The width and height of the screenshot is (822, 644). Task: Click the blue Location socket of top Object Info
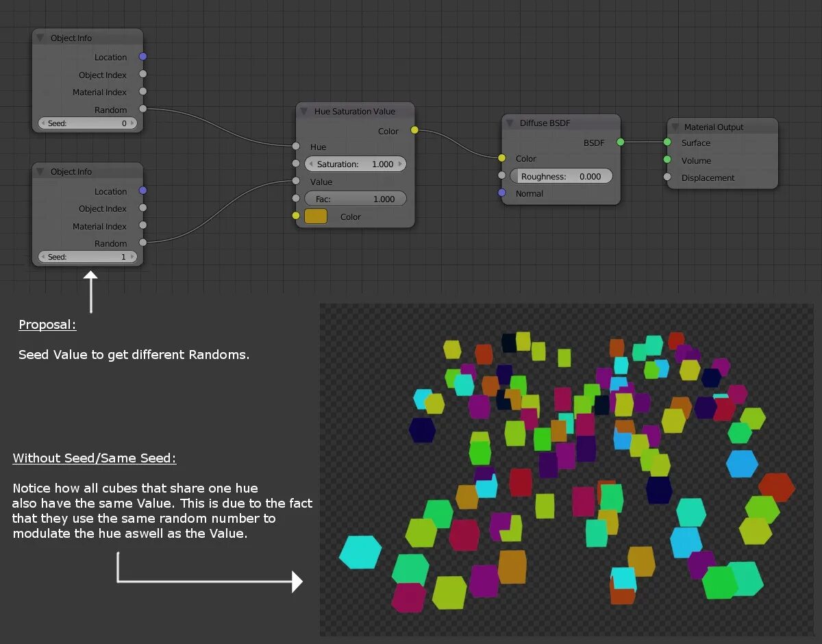142,57
